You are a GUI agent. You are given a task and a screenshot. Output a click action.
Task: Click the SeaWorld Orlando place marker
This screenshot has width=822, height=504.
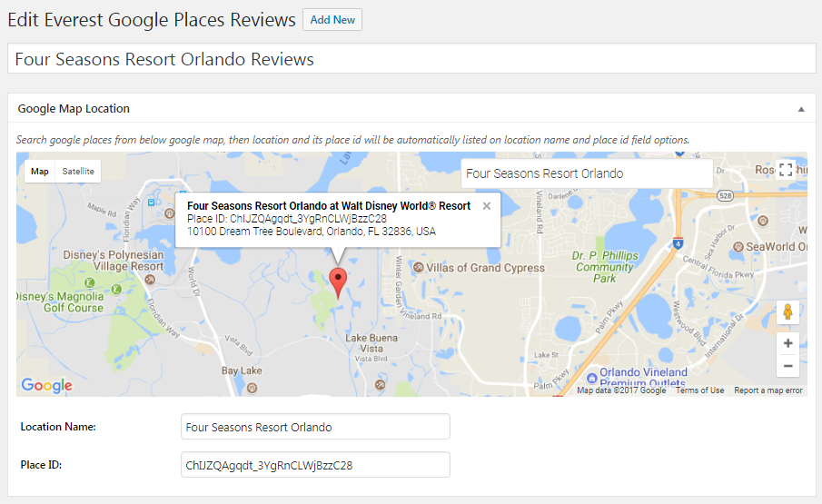[738, 247]
